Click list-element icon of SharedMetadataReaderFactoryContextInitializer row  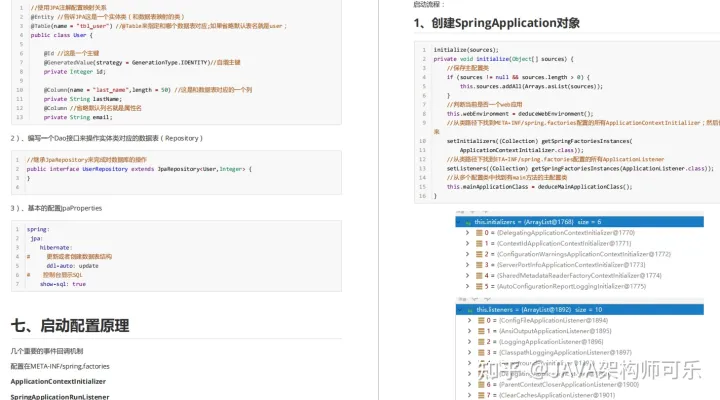tap(479, 276)
